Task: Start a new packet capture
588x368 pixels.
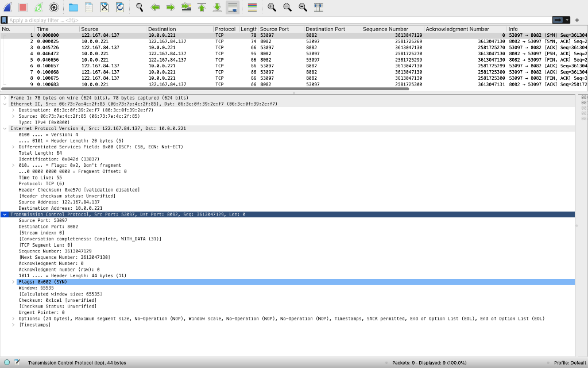Action: click(x=7, y=7)
